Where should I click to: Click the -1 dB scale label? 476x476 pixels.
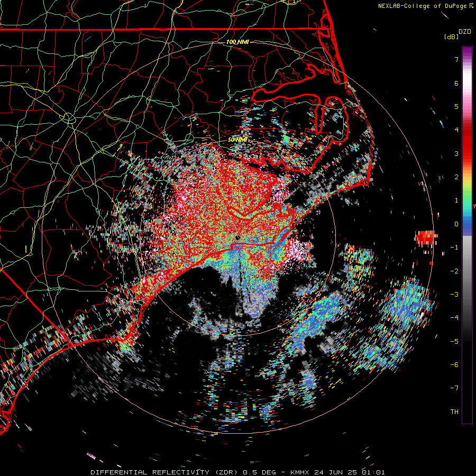point(454,248)
